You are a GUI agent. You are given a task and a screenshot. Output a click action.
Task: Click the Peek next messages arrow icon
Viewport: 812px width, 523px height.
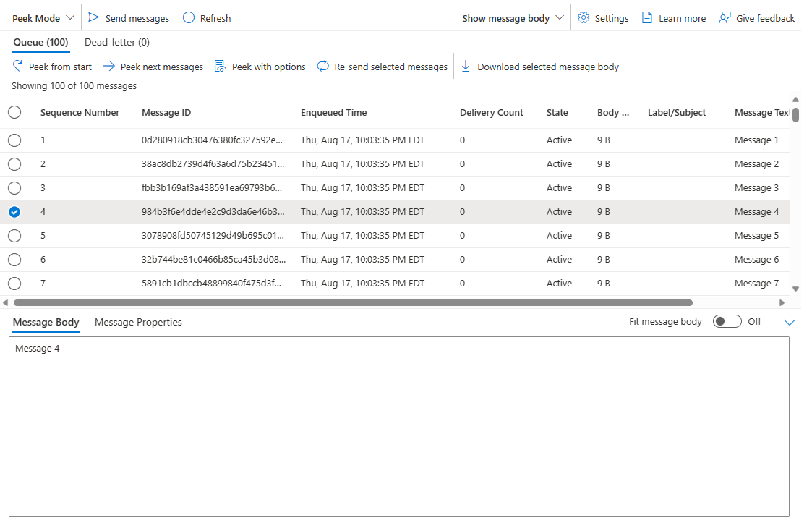pos(109,67)
